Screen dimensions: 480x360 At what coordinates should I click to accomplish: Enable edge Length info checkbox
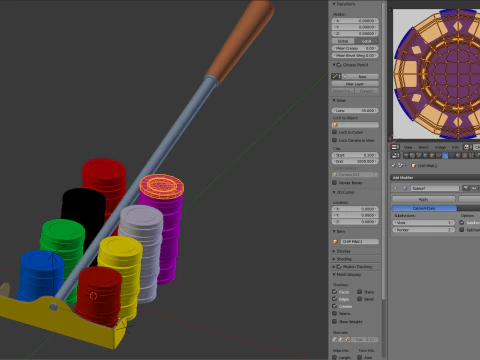[x=335, y=357]
